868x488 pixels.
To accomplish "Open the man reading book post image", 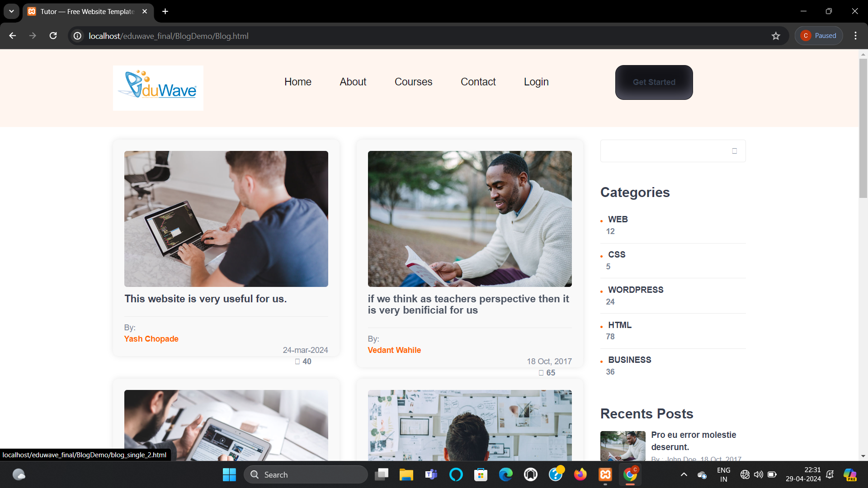I will [x=469, y=219].
